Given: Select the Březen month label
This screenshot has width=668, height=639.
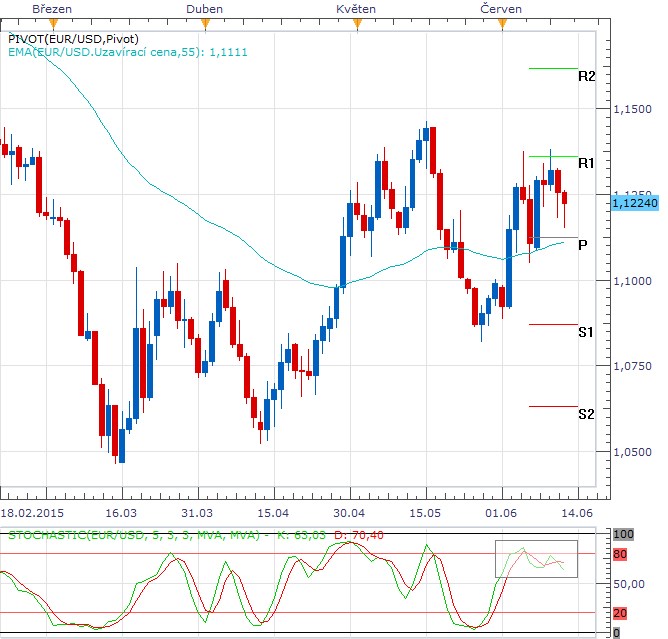Looking at the screenshot, I should [52, 9].
